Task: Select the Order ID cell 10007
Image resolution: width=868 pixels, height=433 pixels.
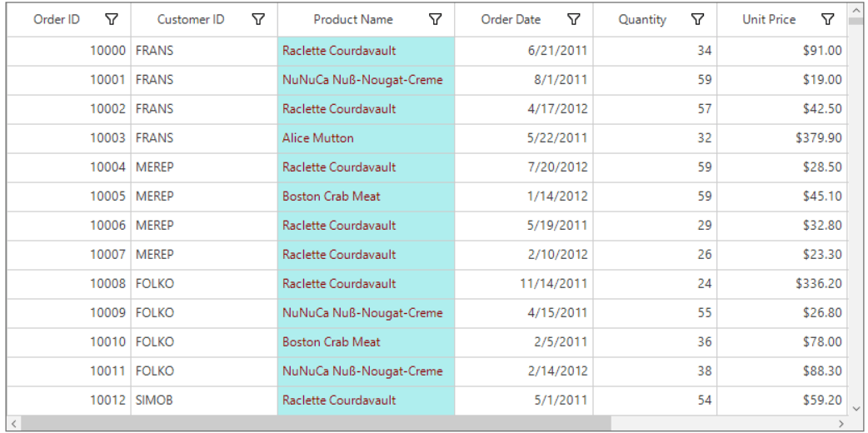Action: click(68, 255)
